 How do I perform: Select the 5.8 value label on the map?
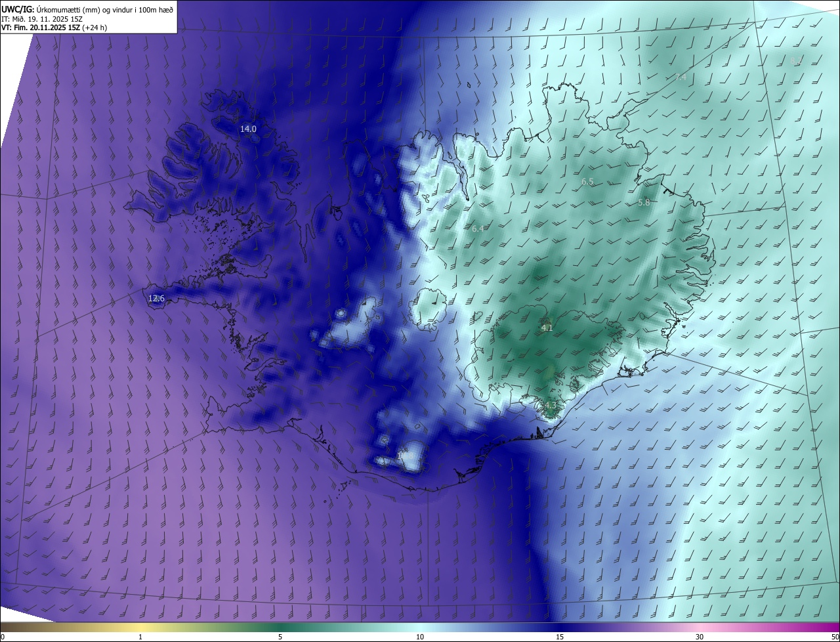(x=644, y=202)
